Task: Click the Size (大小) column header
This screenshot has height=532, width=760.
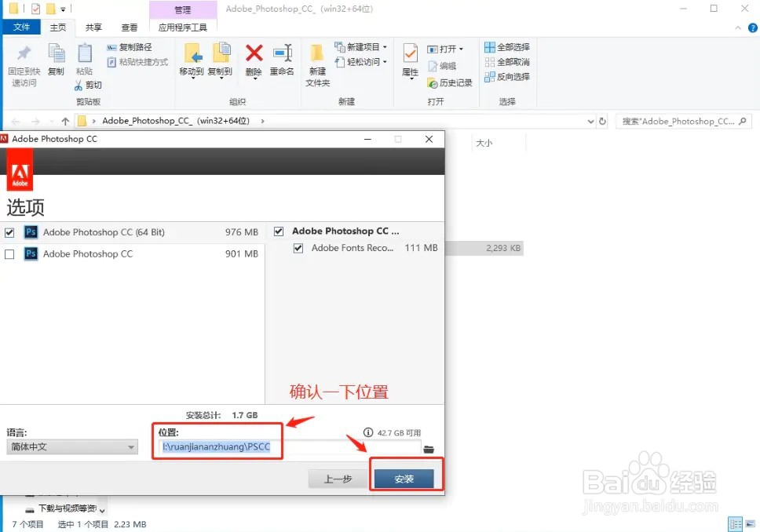Action: (x=484, y=143)
